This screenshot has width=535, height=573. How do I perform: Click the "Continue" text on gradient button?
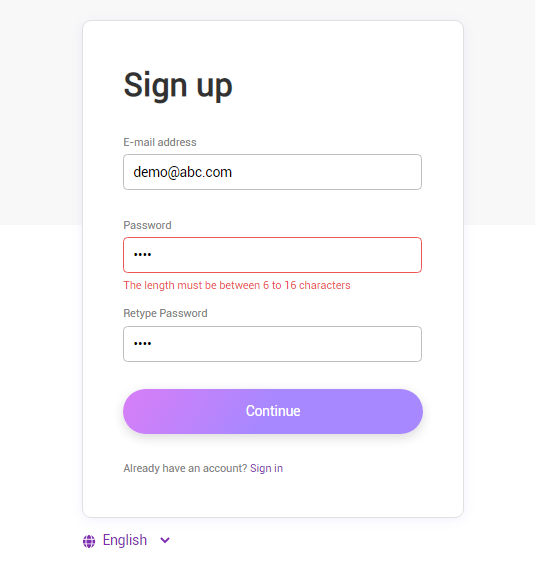pos(273,411)
